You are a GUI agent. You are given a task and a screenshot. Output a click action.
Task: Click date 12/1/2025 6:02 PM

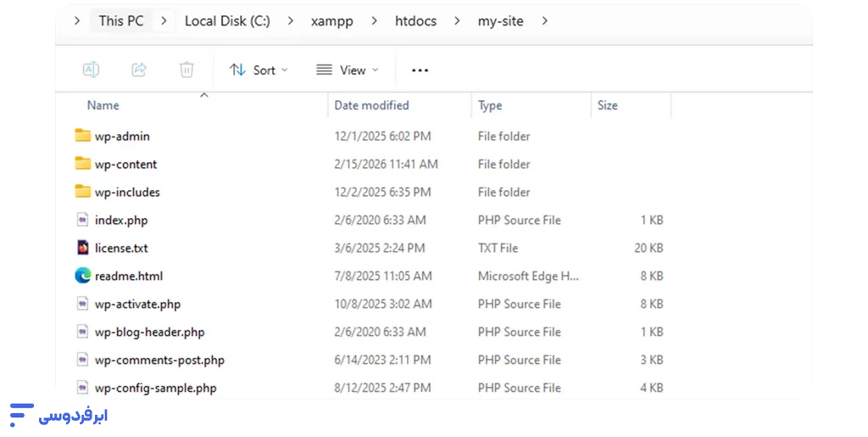382,137
